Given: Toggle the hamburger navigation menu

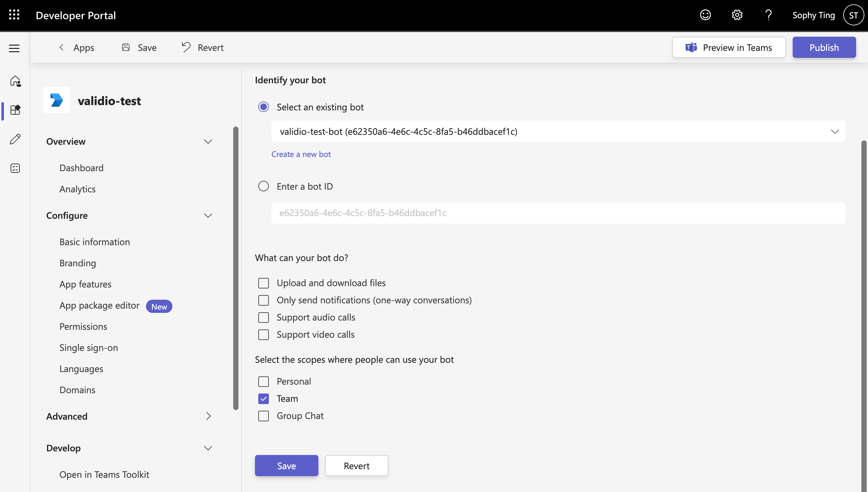Looking at the screenshot, I should point(14,48).
